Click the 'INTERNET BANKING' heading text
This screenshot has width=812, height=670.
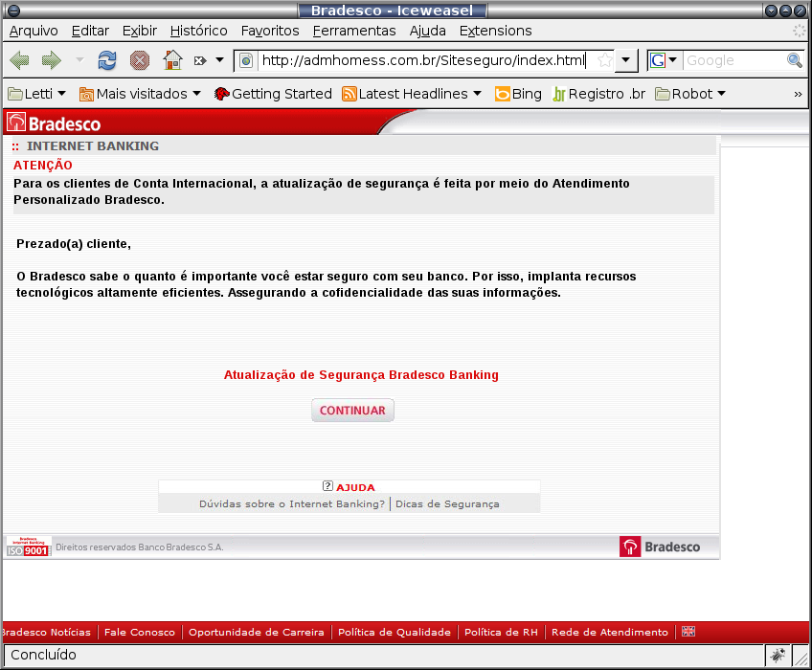tap(93, 146)
